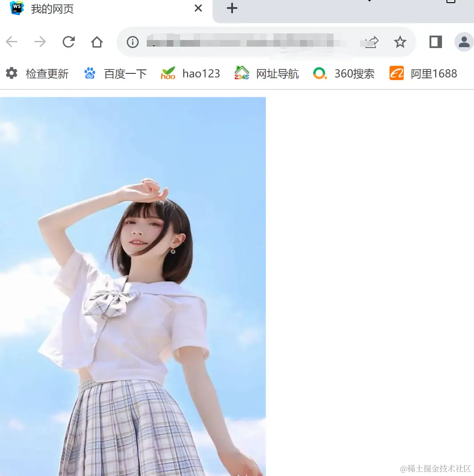This screenshot has height=476, width=474.
Task: Open the 百度一下 bookmark via its icon
Action: (x=89, y=73)
